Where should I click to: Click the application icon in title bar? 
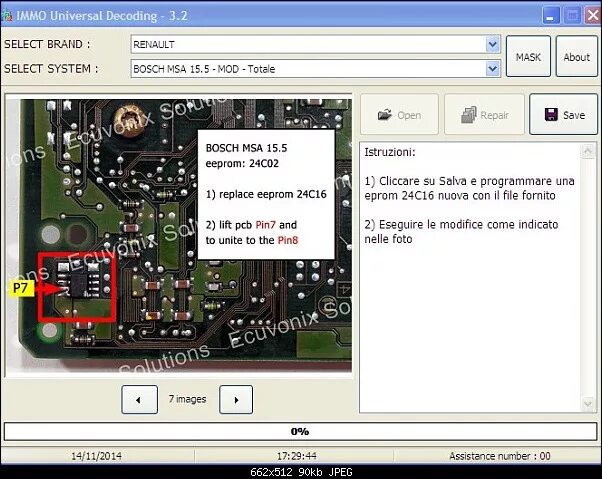pos(7,16)
